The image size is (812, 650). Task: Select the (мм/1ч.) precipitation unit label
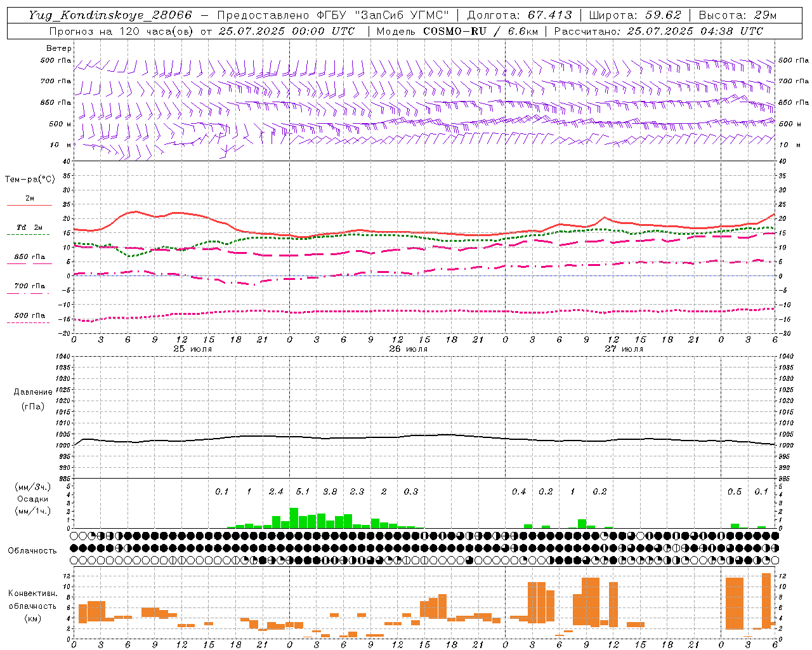[32, 511]
